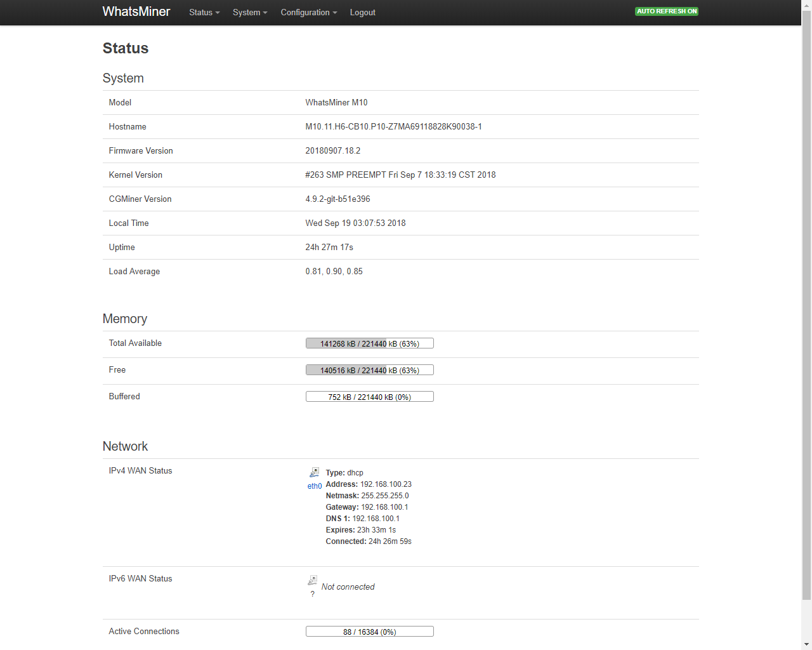Click the eth0 network interface icon
The image size is (812, 650).
tap(314, 472)
